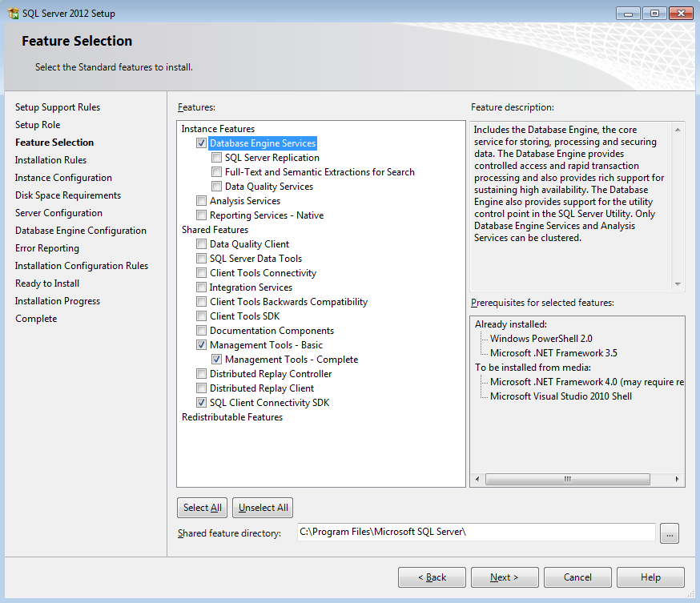Screen dimensions: 700x603
Task: Enable Data Quality Services checkbox
Action: click(216, 186)
